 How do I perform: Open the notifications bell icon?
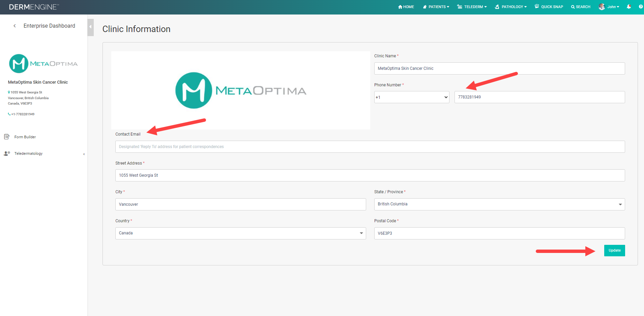click(629, 6)
